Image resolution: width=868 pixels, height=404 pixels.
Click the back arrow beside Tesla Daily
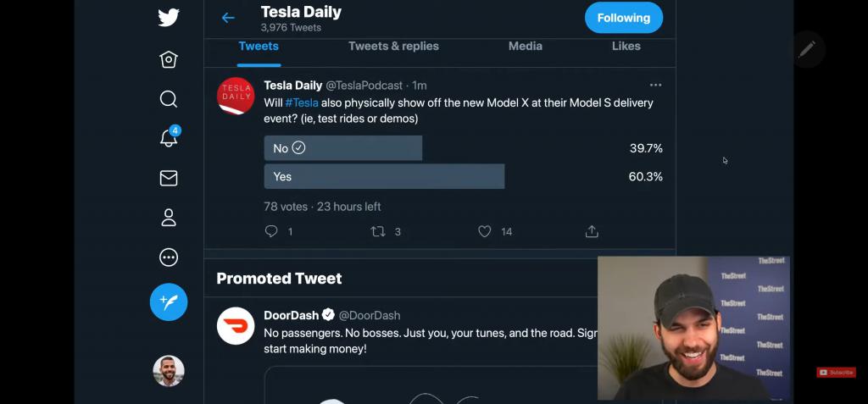pos(227,18)
